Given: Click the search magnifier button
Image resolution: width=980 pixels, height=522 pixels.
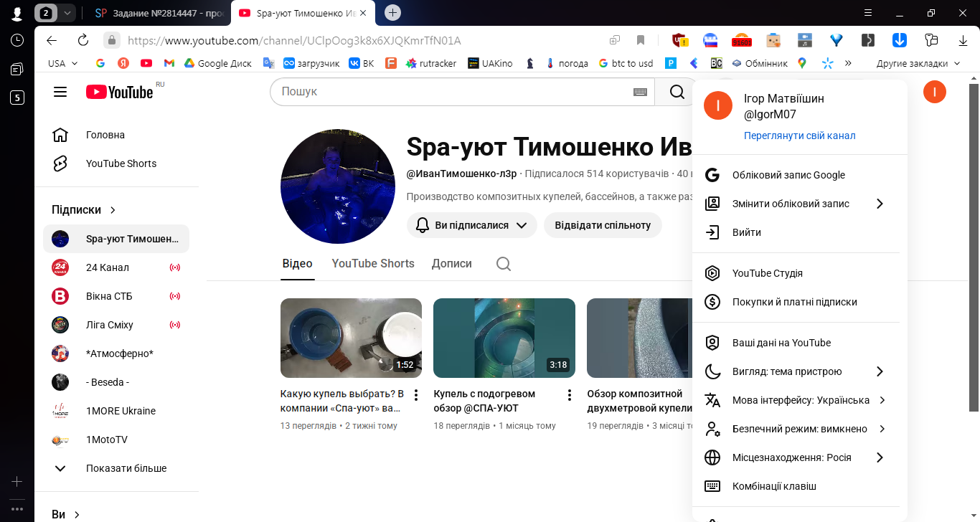Looking at the screenshot, I should (677, 92).
